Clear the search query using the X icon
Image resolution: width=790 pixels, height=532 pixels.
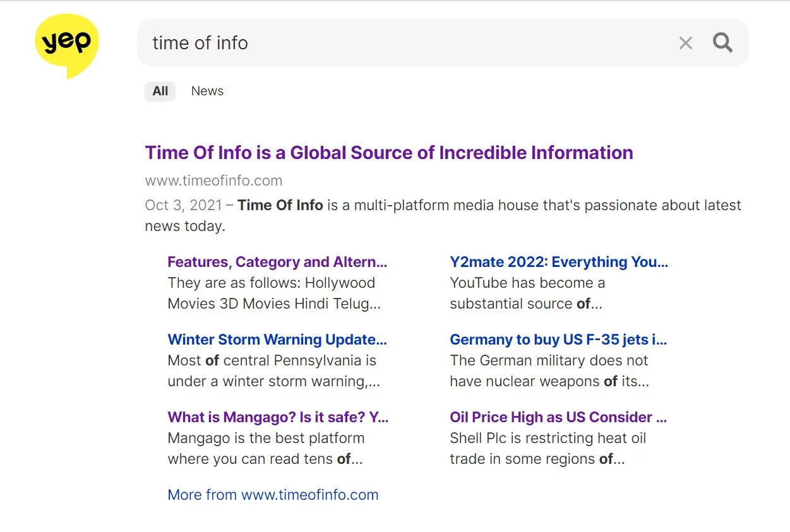pyautogui.click(x=685, y=42)
